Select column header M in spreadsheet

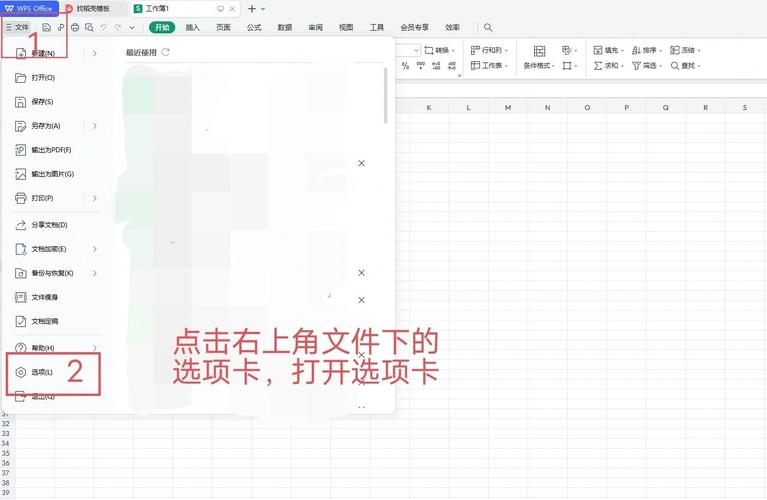click(x=508, y=108)
